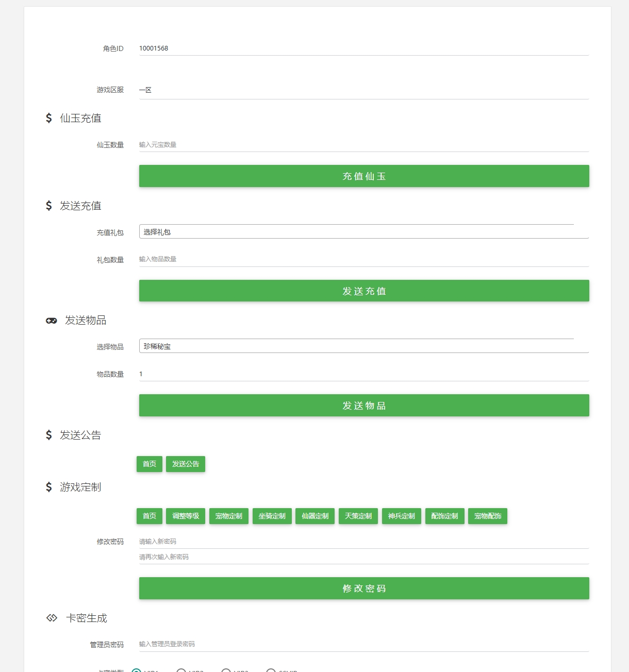The height and width of the screenshot is (672, 629).
Task: Click the gamepad icon beside 发送物品
Action: pos(52,321)
